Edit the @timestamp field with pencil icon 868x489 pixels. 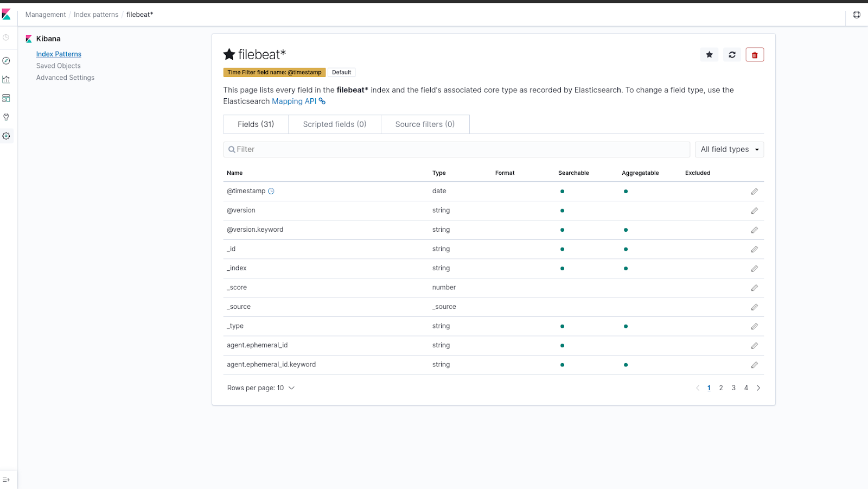click(x=755, y=191)
